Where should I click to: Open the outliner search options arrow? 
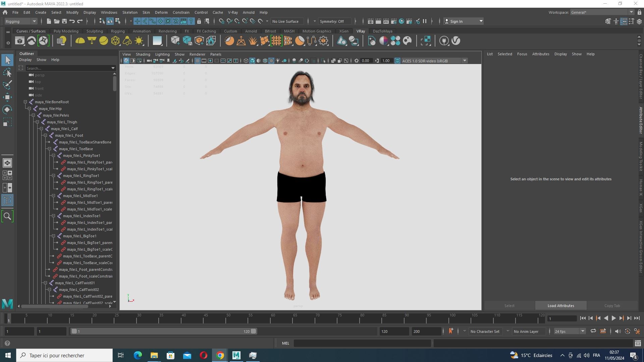coord(113,68)
